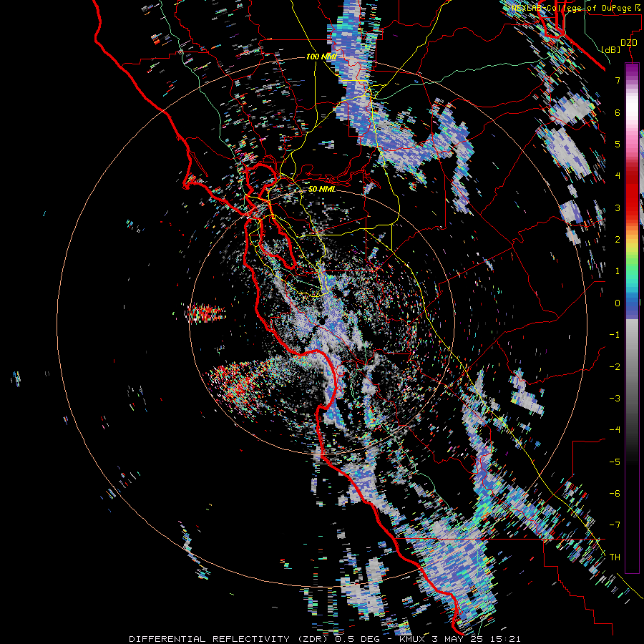644x644 pixels.
Task: Click the -2 tick label on the dB scale
Action: click(615, 366)
